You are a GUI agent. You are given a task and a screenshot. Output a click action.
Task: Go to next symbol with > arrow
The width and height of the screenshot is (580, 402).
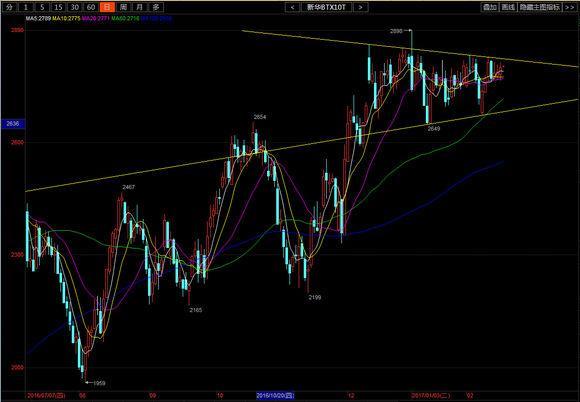(361, 7)
